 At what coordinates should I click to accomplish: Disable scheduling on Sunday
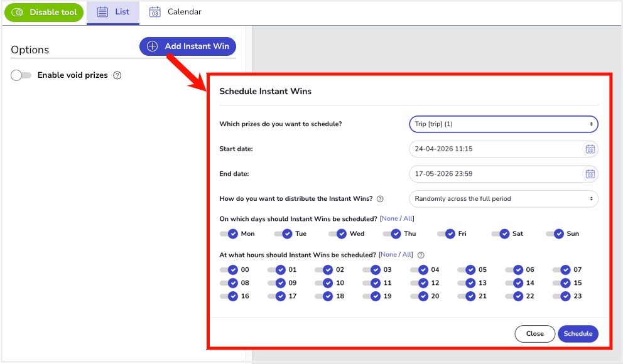554,233
